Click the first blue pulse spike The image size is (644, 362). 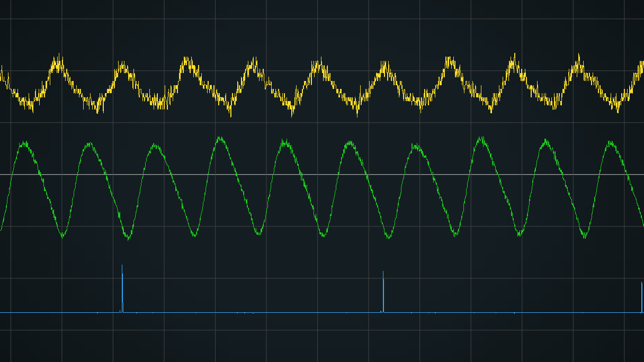click(122, 288)
